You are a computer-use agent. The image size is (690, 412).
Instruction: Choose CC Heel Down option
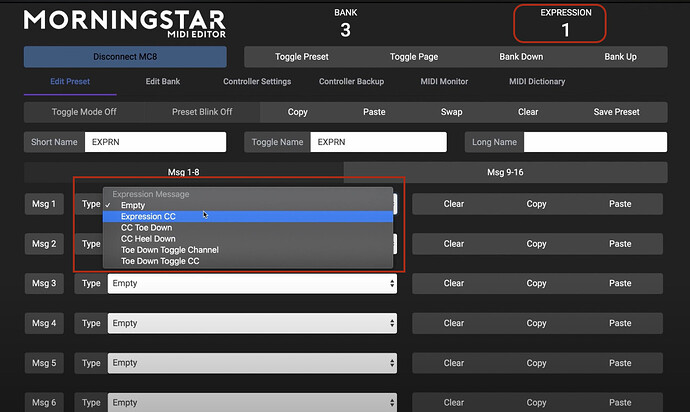click(x=248, y=239)
